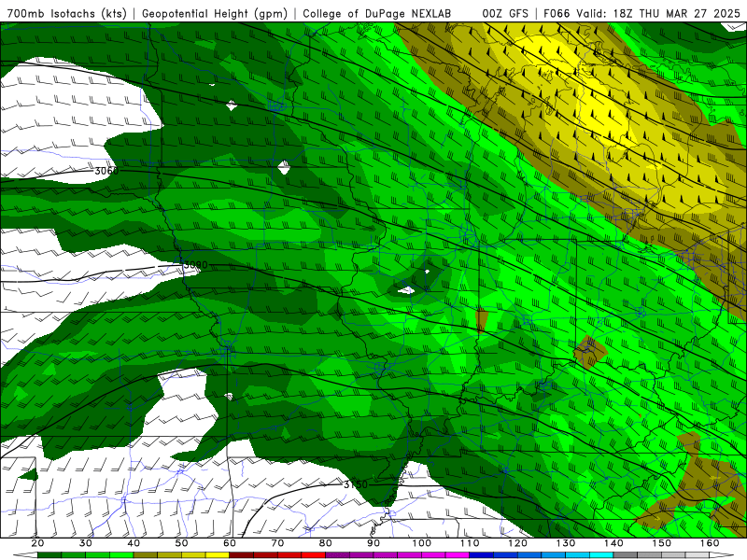Select the bright red 75-80 kt legend swatch

click(x=314, y=555)
